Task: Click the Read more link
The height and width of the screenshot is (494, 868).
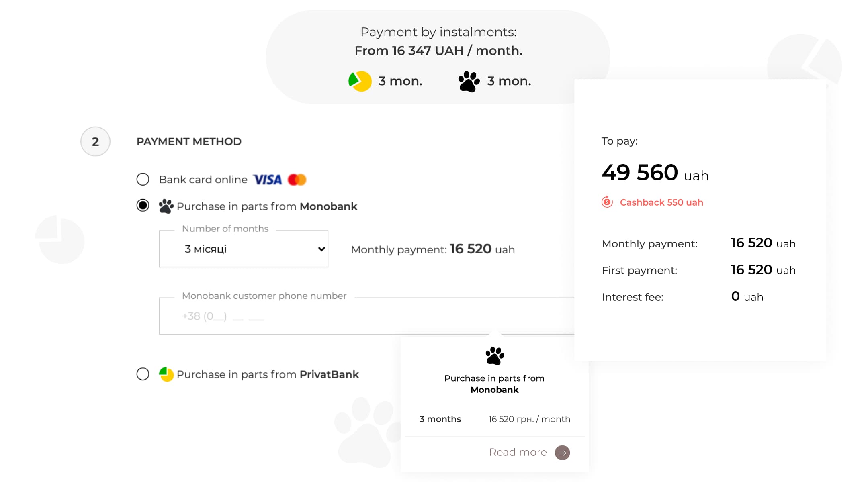Action: [x=518, y=453]
